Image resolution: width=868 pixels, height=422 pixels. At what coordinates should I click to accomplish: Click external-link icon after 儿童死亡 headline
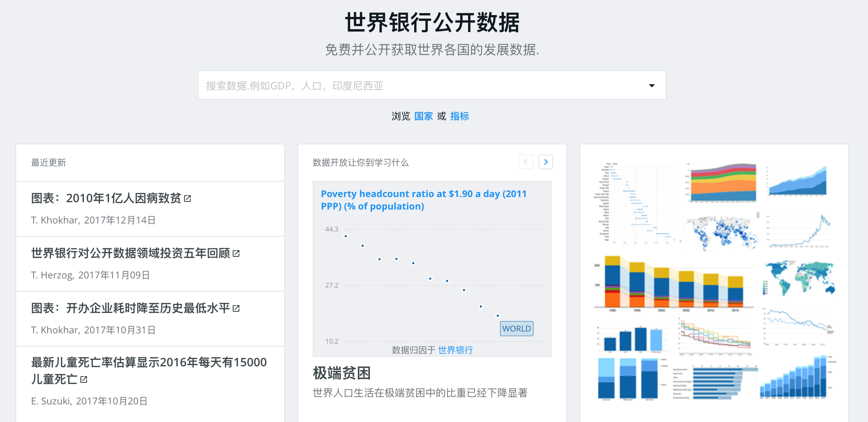click(84, 380)
